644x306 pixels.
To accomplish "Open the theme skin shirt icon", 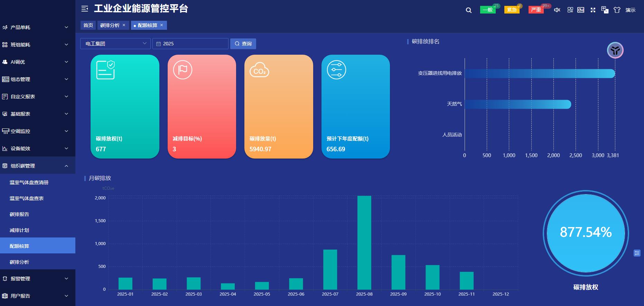I will pos(617,10).
